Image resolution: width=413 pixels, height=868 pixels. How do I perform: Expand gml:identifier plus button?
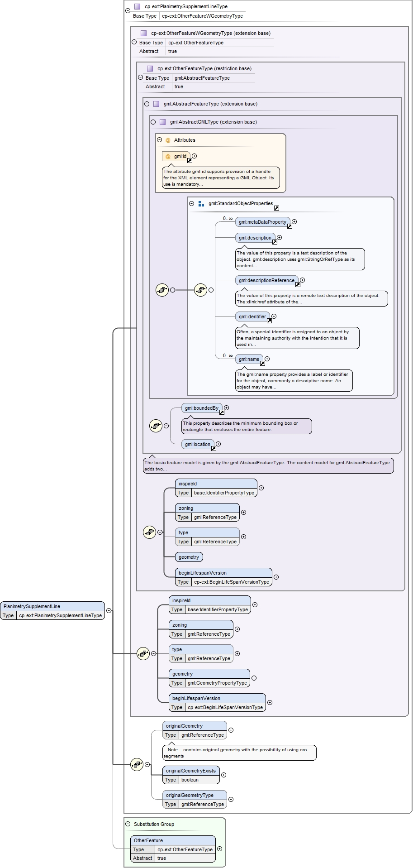tap(274, 316)
